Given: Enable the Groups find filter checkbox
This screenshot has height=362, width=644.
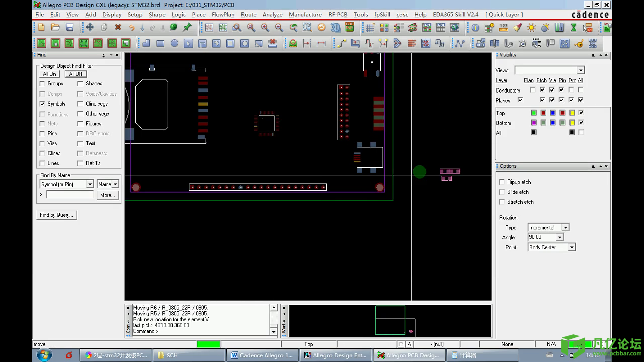Looking at the screenshot, I should point(42,83).
